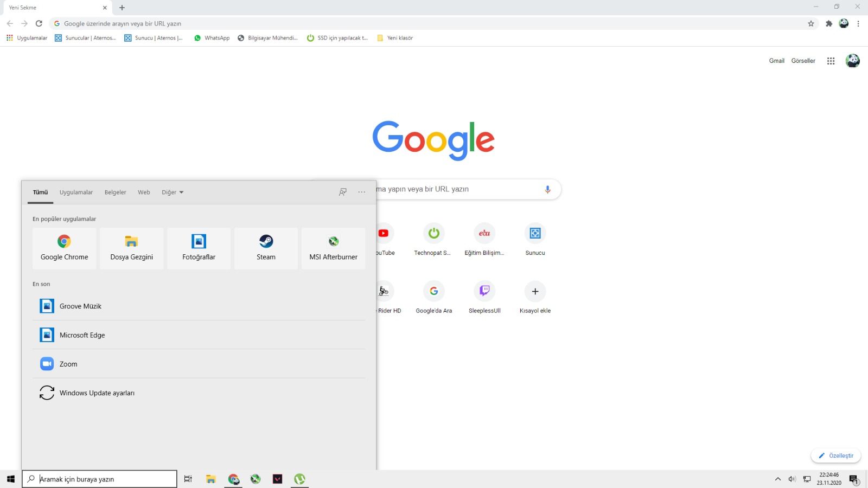The height and width of the screenshot is (488, 868).
Task: Open the Google apps grid
Action: (831, 61)
